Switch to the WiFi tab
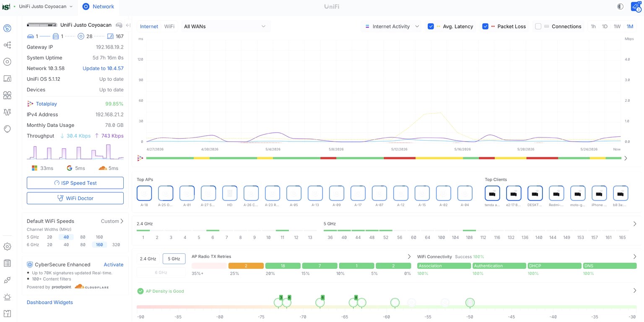 click(169, 26)
